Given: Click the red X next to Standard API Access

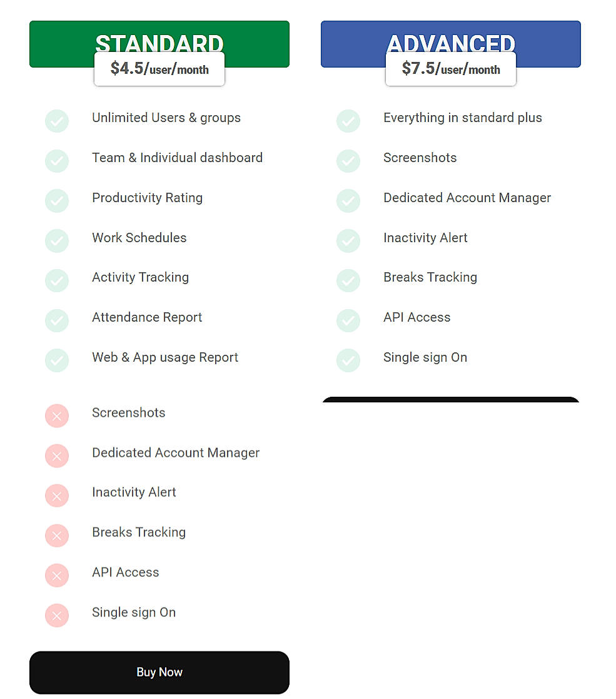Looking at the screenshot, I should tap(57, 576).
